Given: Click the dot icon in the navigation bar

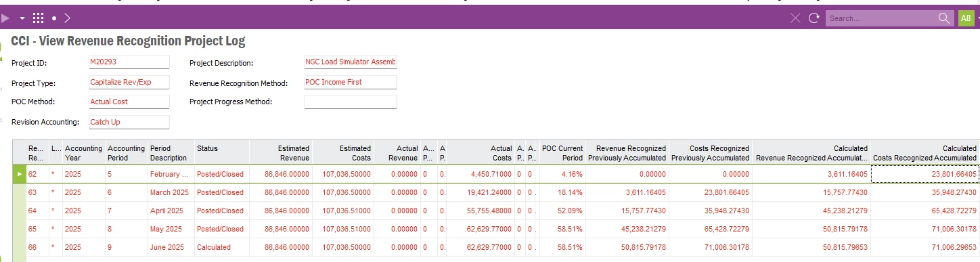Looking at the screenshot, I should click(54, 18).
